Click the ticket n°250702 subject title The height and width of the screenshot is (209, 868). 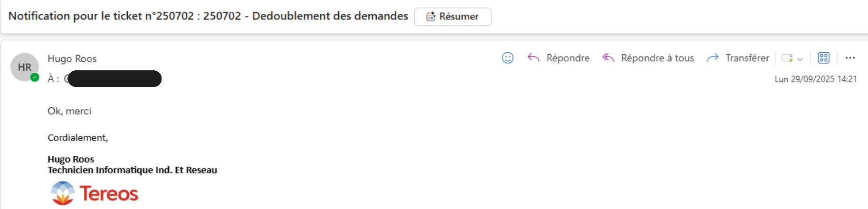click(208, 16)
